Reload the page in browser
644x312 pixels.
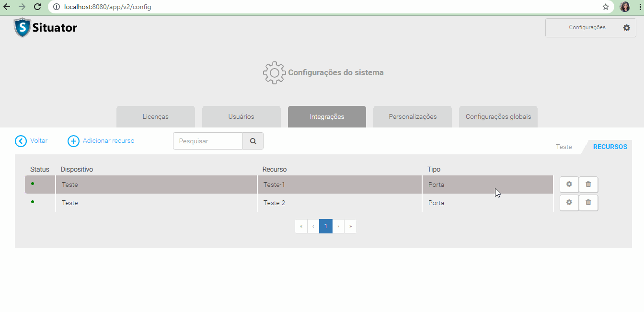pyautogui.click(x=37, y=7)
